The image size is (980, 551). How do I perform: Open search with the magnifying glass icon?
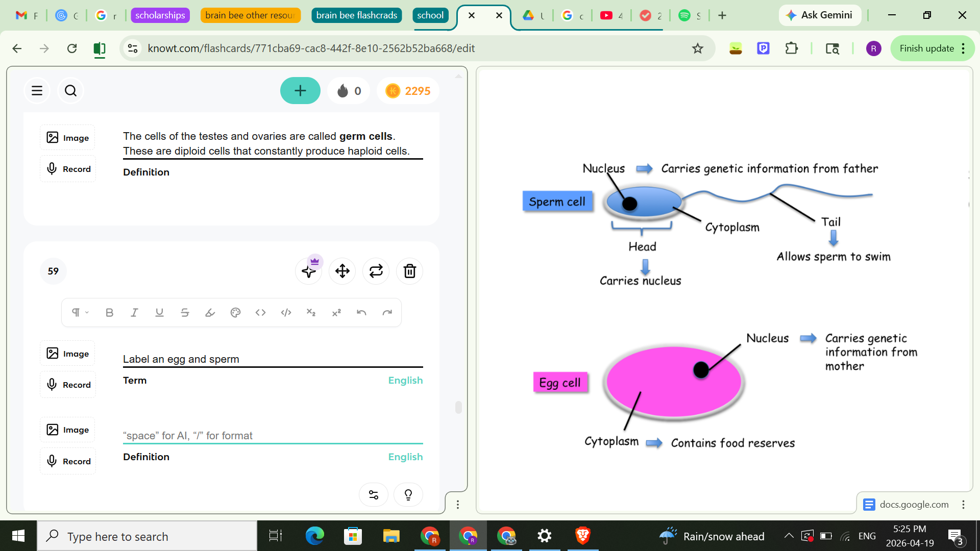(x=70, y=90)
